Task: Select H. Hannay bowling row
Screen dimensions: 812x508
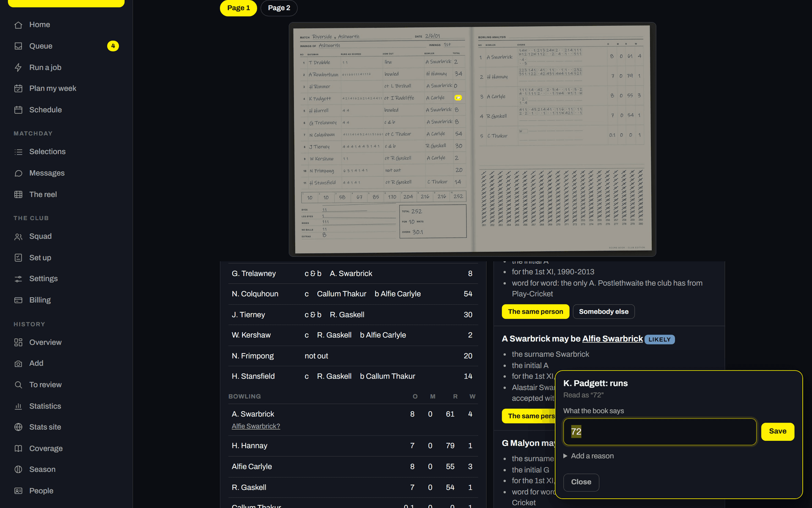Action: 353,446
